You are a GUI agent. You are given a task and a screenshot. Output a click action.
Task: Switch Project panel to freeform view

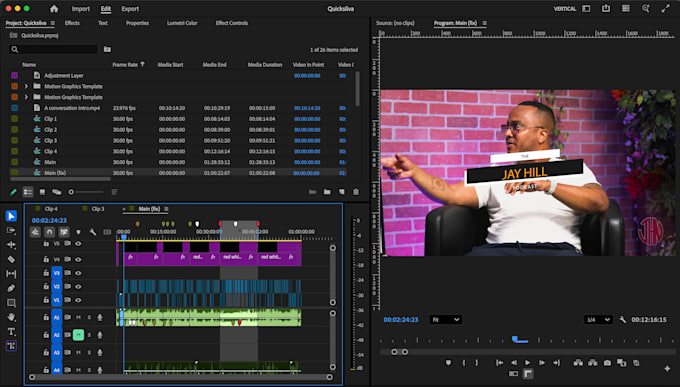click(x=57, y=192)
